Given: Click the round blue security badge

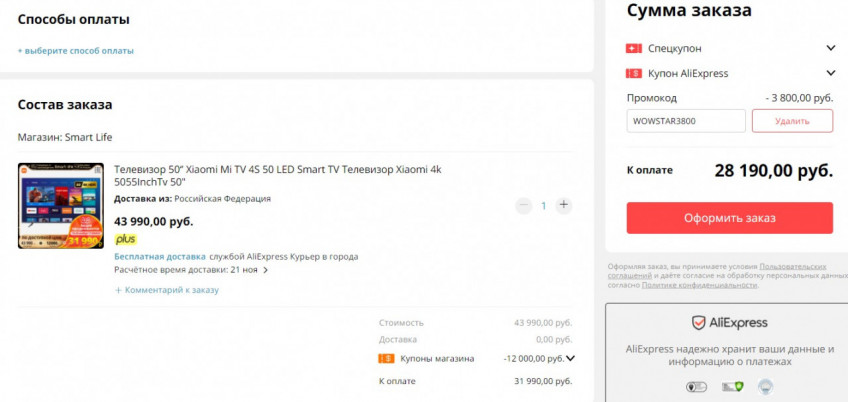Looking at the screenshot, I should pyautogui.click(x=765, y=386).
